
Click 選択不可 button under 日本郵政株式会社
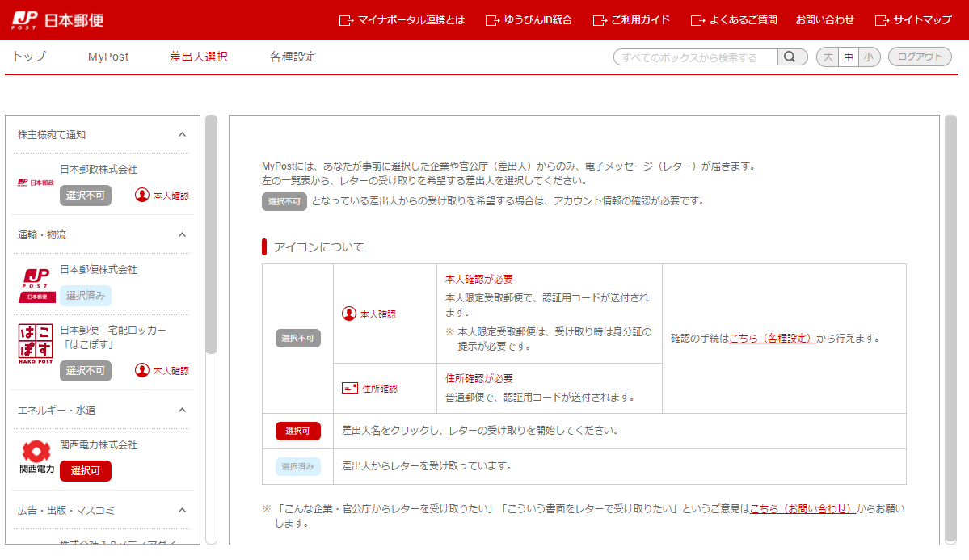point(86,196)
